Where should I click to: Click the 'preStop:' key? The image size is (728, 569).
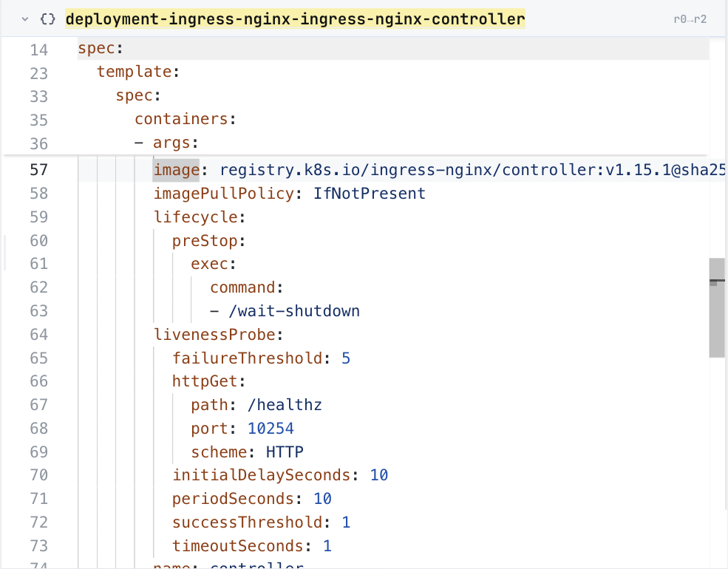pyautogui.click(x=208, y=241)
